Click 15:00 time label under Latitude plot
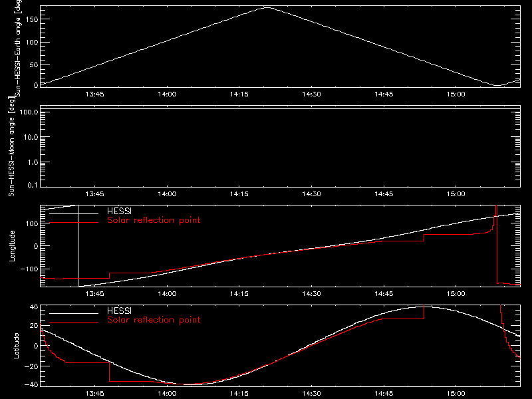 pyautogui.click(x=456, y=394)
